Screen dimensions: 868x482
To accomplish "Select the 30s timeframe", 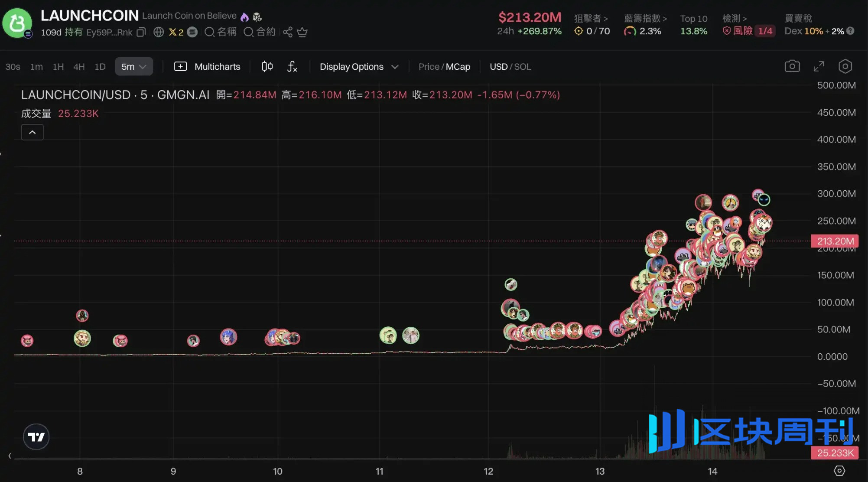I will (x=13, y=67).
